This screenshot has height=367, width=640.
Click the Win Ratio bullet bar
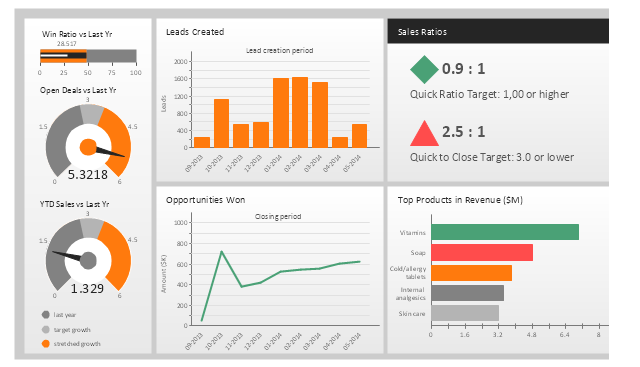click(x=88, y=56)
